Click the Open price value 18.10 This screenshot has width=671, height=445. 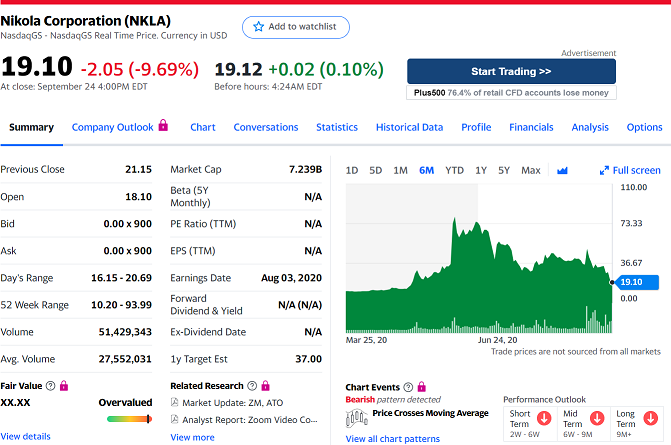click(138, 197)
